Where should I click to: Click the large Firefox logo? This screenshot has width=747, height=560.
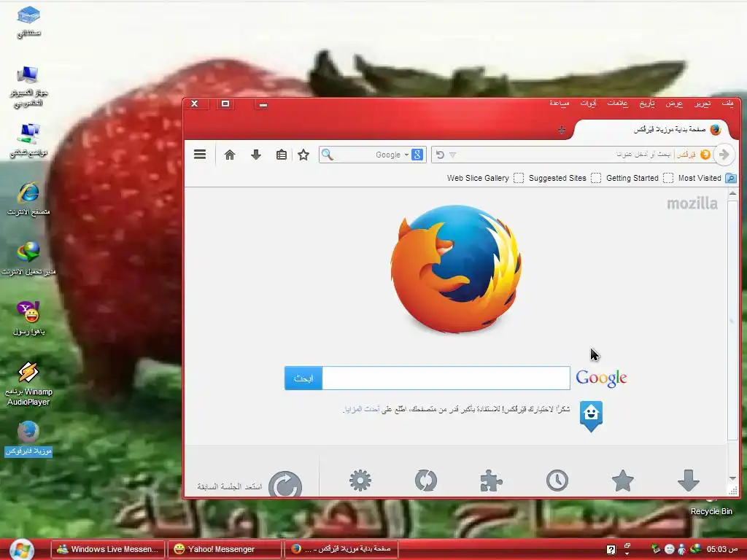click(x=456, y=269)
